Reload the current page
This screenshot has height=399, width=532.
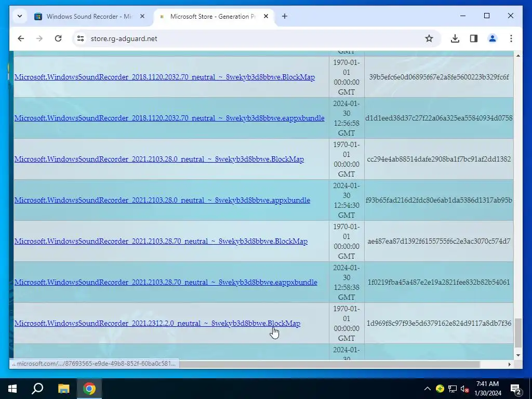(x=58, y=38)
